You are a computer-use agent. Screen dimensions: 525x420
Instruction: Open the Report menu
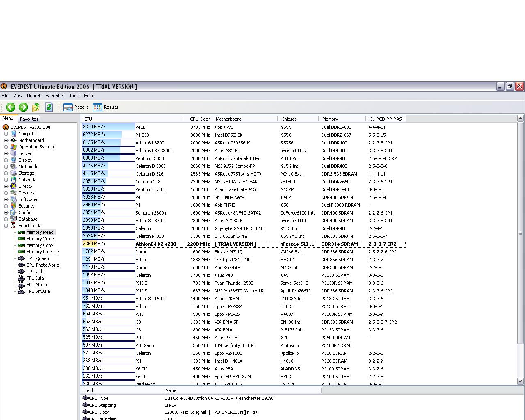coord(34,96)
